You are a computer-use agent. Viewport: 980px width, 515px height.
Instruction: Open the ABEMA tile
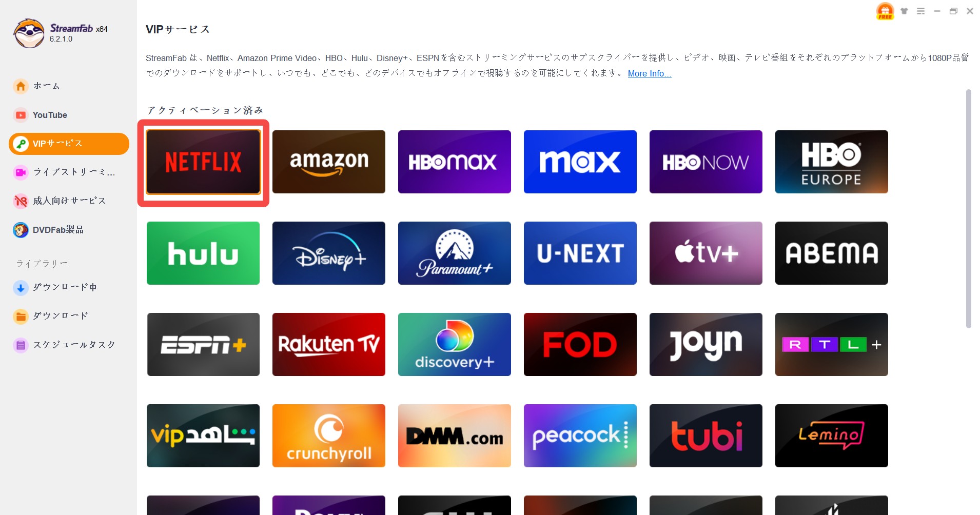(x=832, y=253)
